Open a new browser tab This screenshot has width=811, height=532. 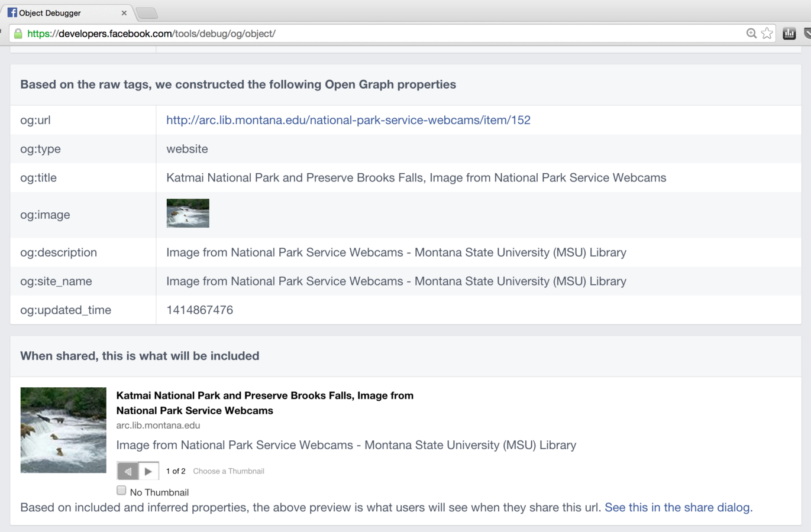[147, 13]
